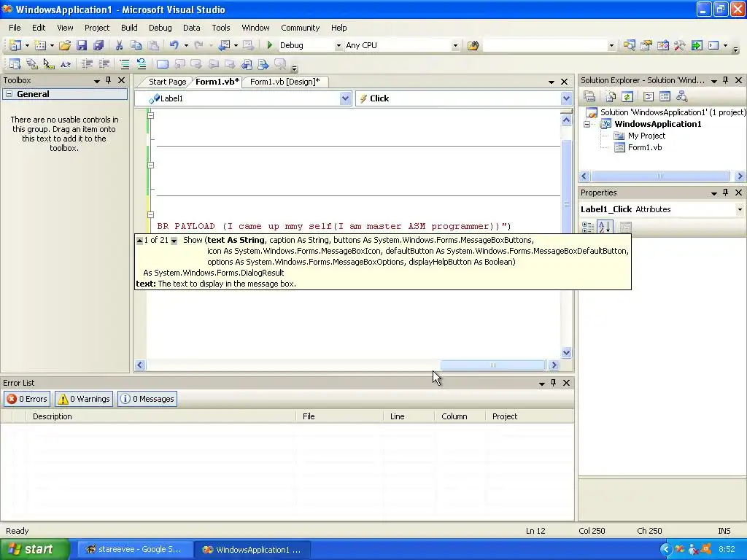Sort the Error List by Line column
This screenshot has height=560, width=747.
pyautogui.click(x=409, y=416)
